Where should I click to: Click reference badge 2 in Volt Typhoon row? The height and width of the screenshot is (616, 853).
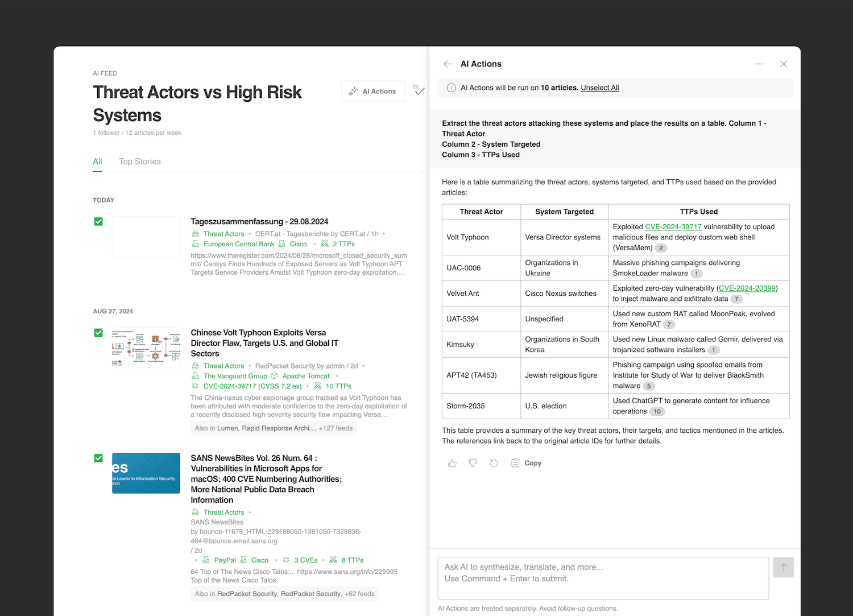(661, 248)
